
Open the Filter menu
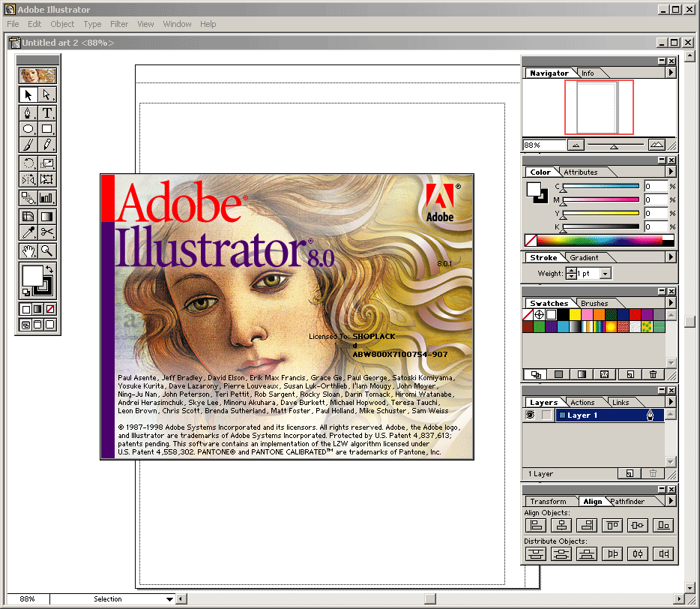coord(119,24)
